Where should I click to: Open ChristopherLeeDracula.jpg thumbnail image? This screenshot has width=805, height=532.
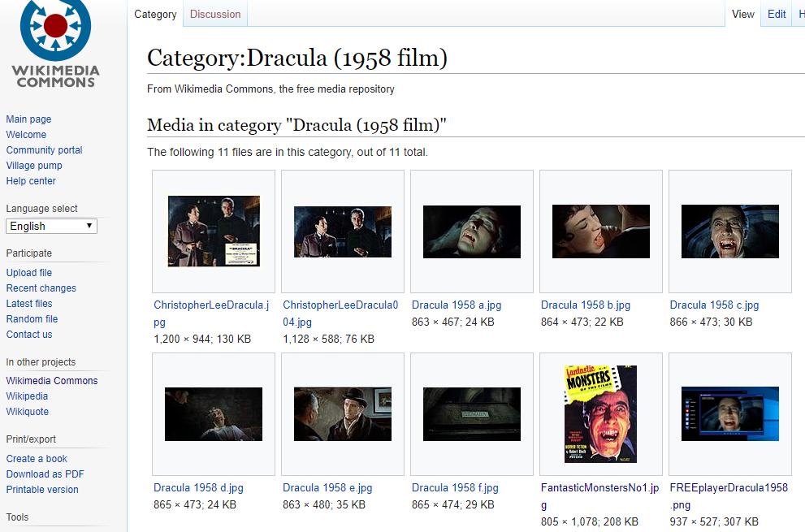coord(214,231)
